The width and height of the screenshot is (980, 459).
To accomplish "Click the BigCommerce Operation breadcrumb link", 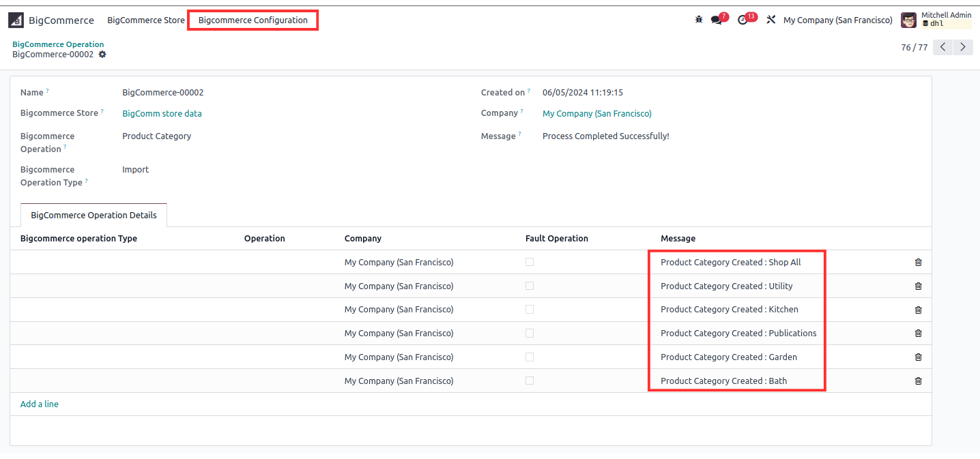I will [58, 44].
